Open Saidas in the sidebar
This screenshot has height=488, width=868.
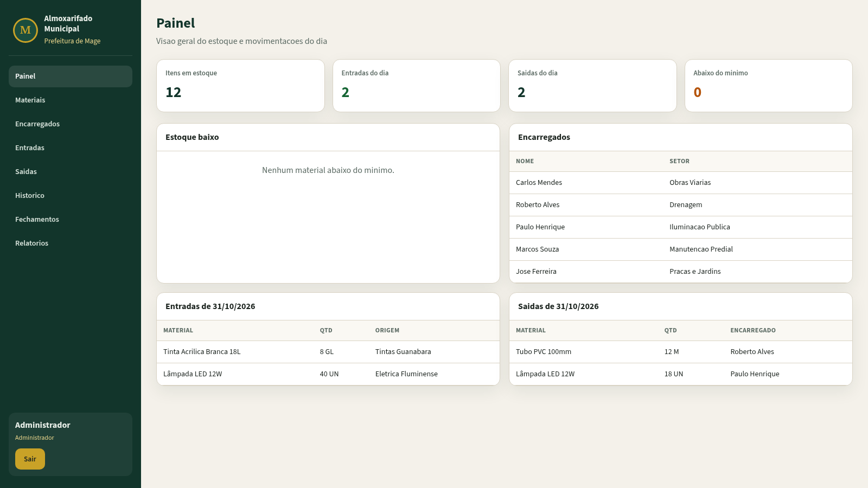point(71,172)
